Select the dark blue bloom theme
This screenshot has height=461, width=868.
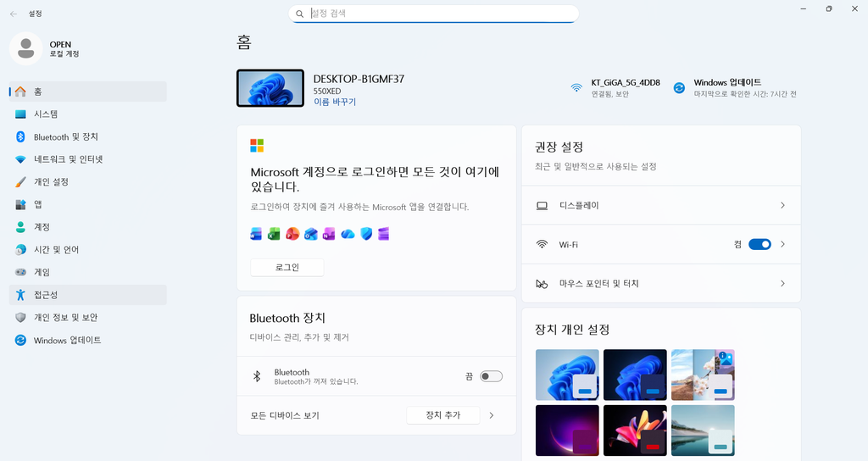[x=635, y=375]
